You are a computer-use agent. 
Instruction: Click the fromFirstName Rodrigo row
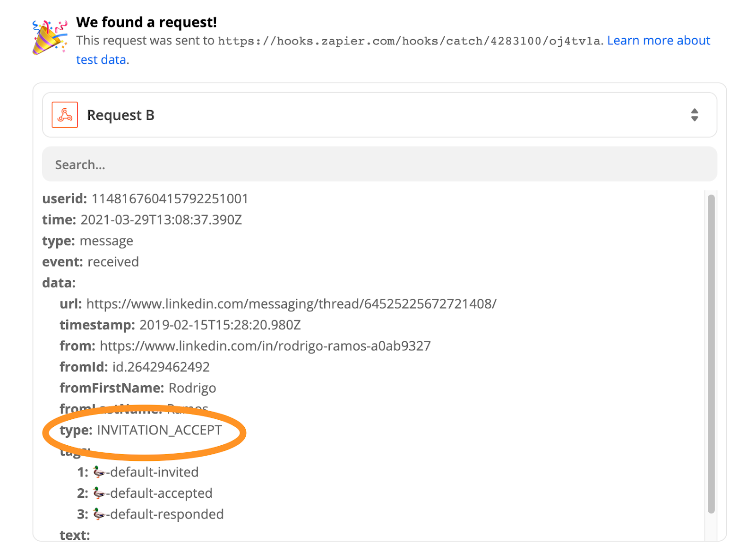137,388
